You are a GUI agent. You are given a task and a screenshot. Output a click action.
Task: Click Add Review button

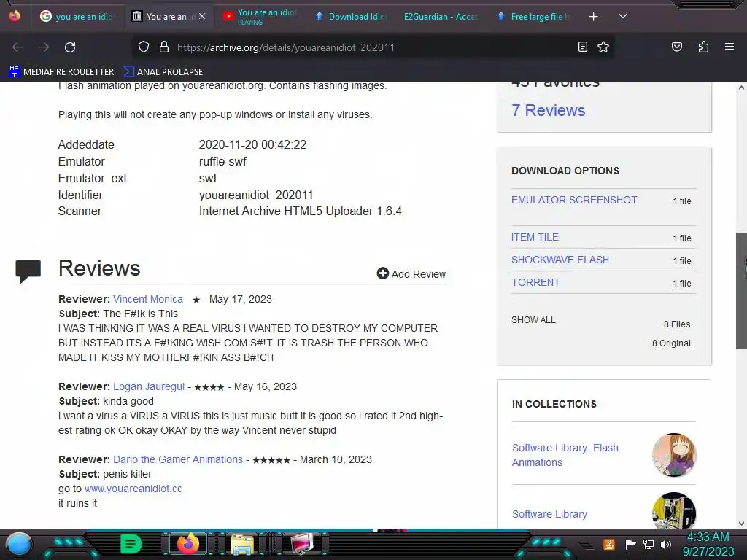[411, 274]
